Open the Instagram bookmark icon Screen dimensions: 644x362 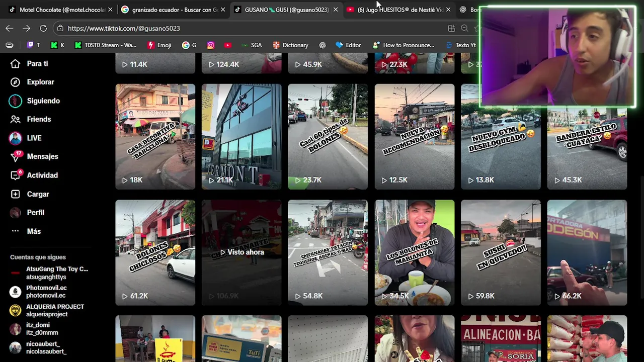(x=211, y=45)
